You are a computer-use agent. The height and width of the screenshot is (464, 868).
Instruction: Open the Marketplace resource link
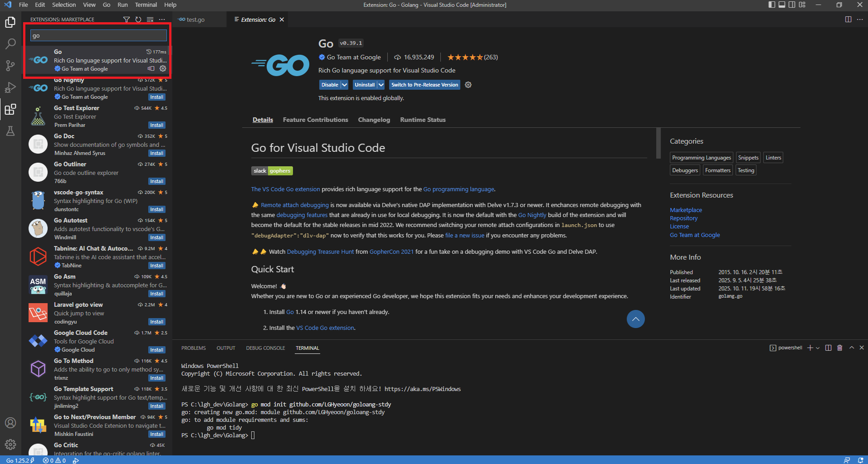pos(686,210)
